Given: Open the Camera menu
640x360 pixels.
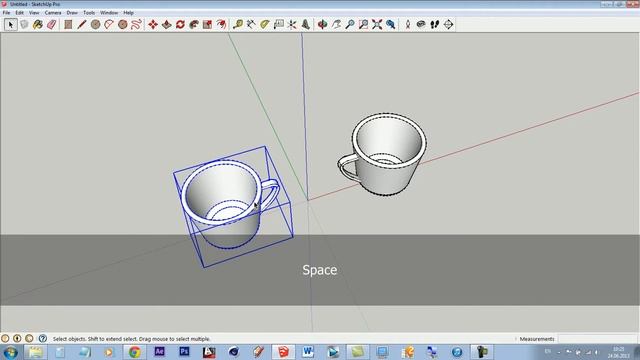Looking at the screenshot, I should click(x=53, y=13).
